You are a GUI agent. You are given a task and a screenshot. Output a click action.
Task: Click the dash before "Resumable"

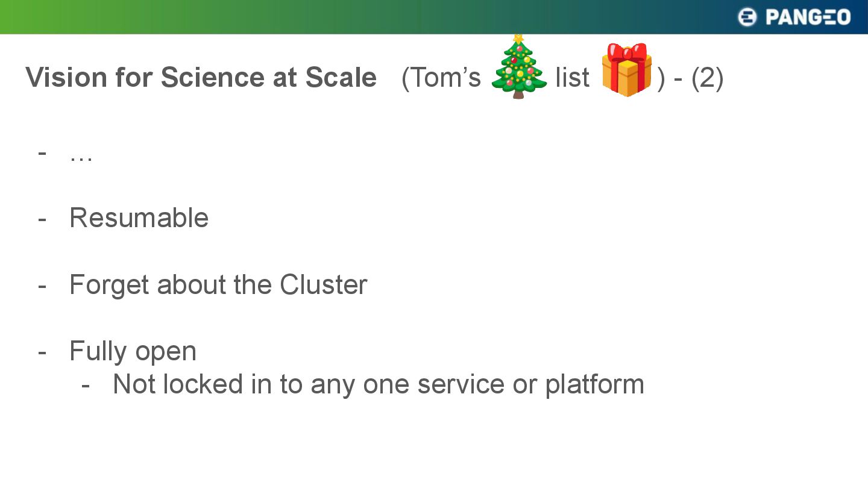tap(42, 219)
